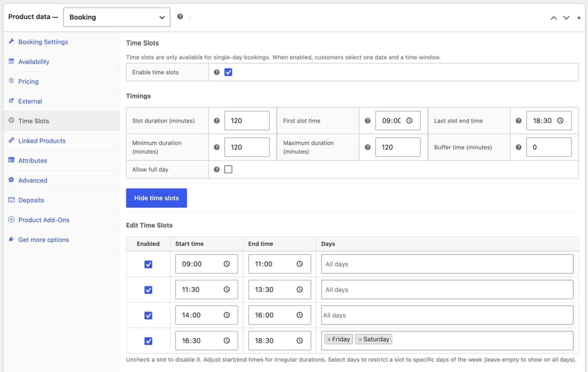This screenshot has height=372, width=588.
Task: Open the Advanced tab
Action: [x=61, y=180]
